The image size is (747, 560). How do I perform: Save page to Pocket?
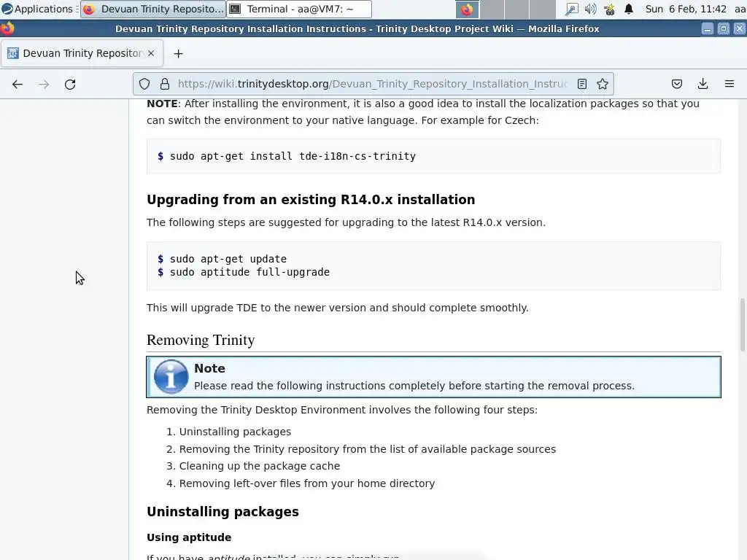point(676,84)
